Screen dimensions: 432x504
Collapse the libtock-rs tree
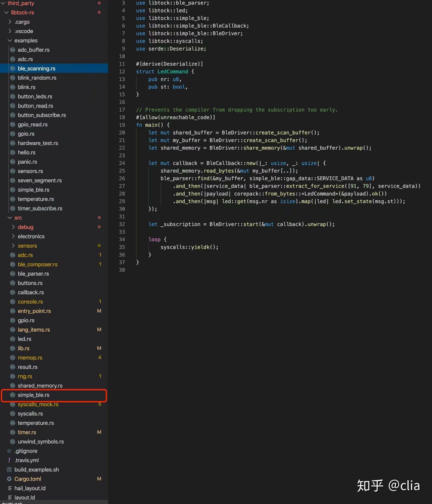pos(6,12)
